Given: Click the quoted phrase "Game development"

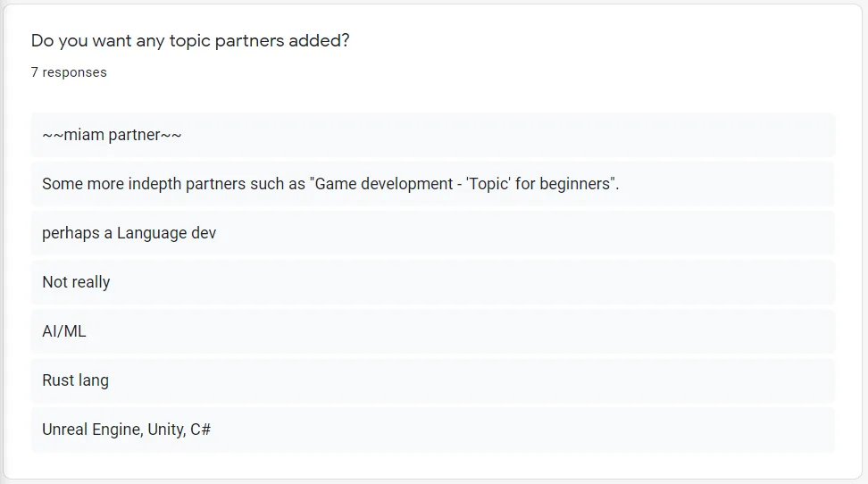Looking at the screenshot, I should pos(384,184).
